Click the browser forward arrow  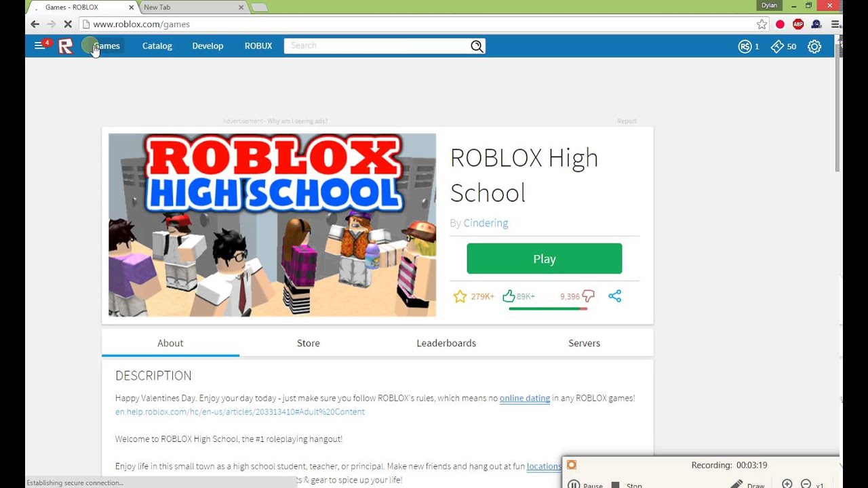(x=51, y=24)
